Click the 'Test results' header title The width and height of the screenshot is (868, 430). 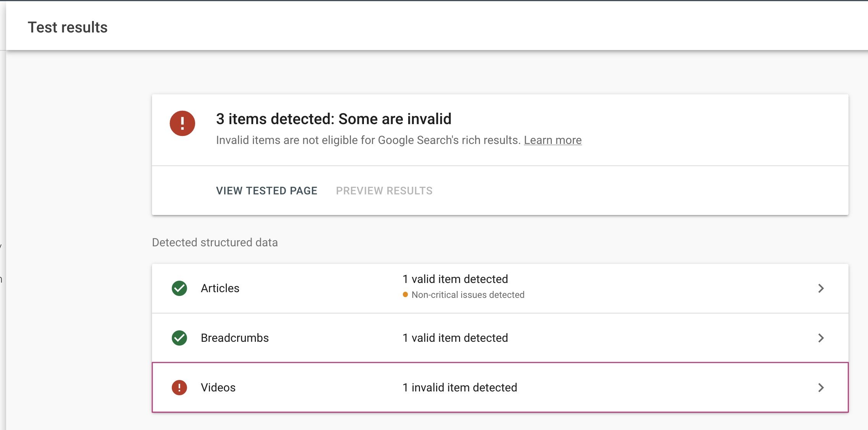tap(68, 27)
